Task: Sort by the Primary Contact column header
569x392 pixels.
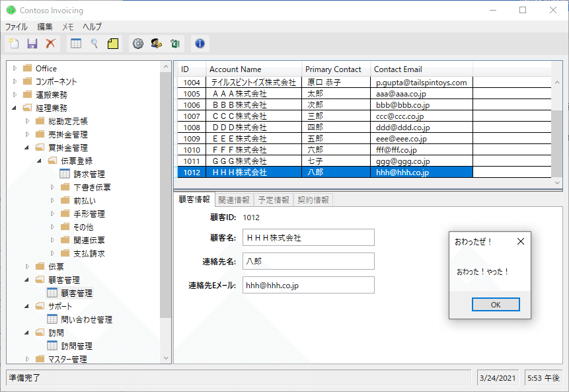Action: pos(336,69)
